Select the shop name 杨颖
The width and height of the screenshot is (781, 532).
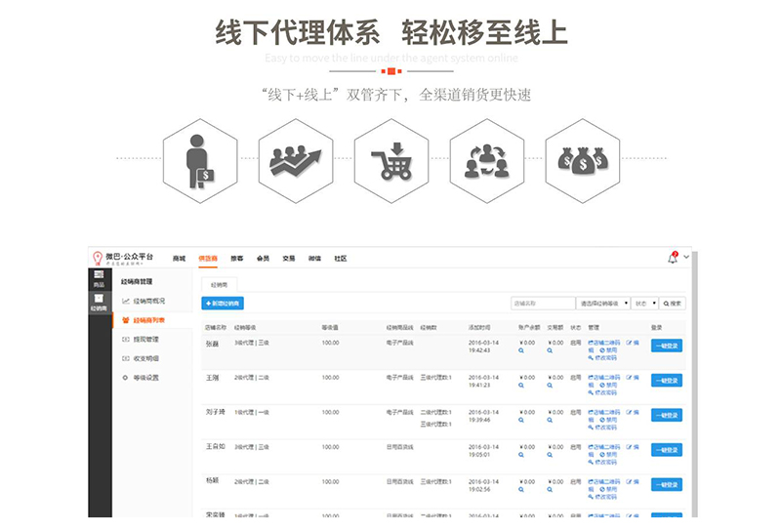coord(212,480)
